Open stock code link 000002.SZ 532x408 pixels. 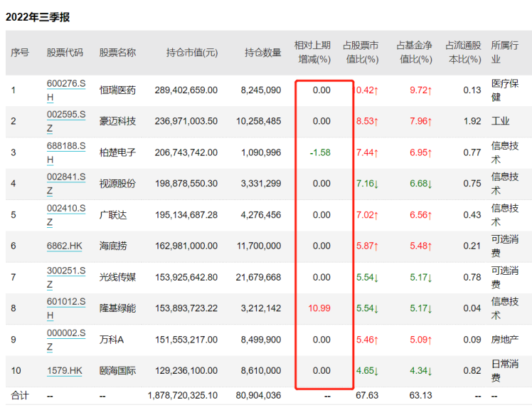tap(66, 340)
